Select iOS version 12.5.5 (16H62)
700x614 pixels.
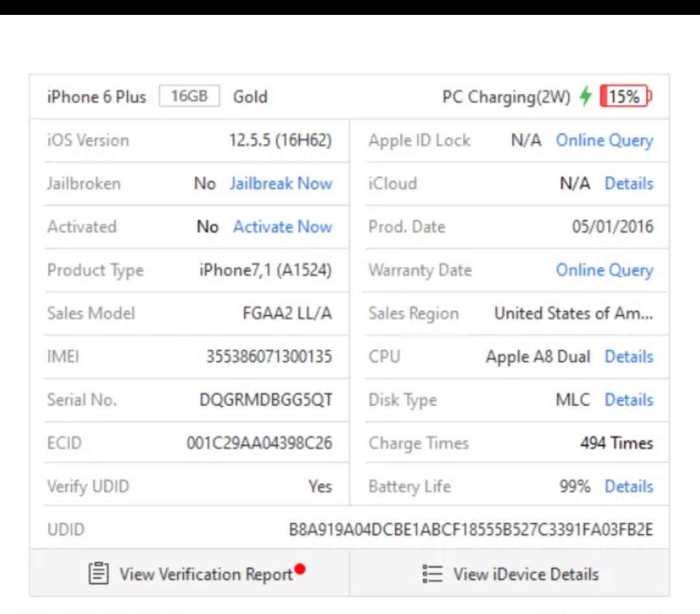(281, 141)
